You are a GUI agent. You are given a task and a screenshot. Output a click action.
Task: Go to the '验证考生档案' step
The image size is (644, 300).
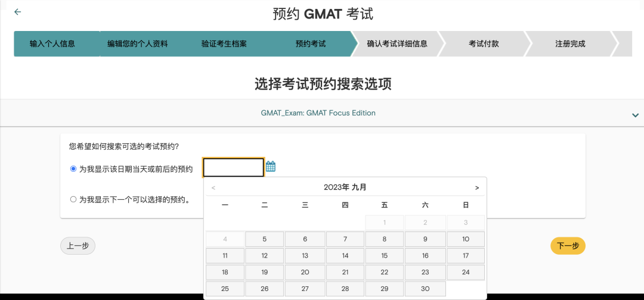[224, 44]
